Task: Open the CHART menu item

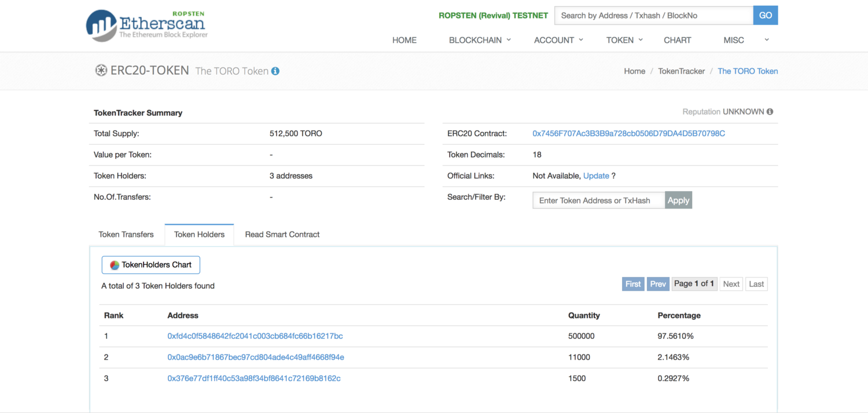Action: pyautogui.click(x=677, y=40)
